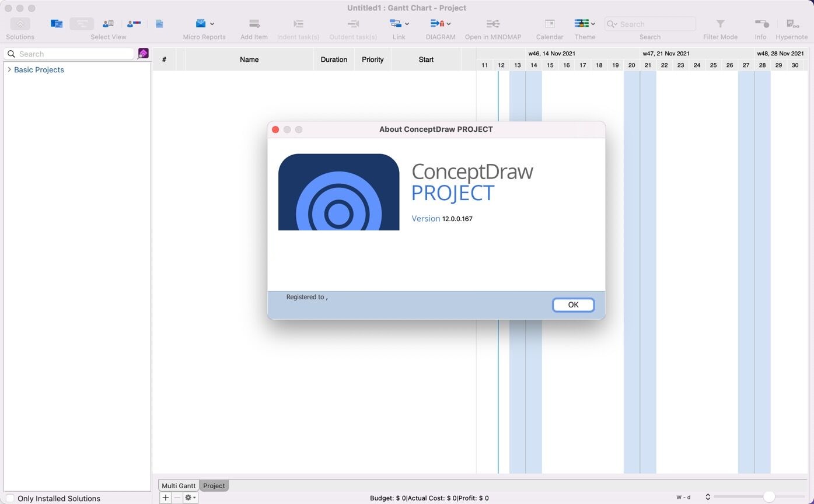
Task: Expand the Basic Projects tree item
Action: tap(9, 69)
